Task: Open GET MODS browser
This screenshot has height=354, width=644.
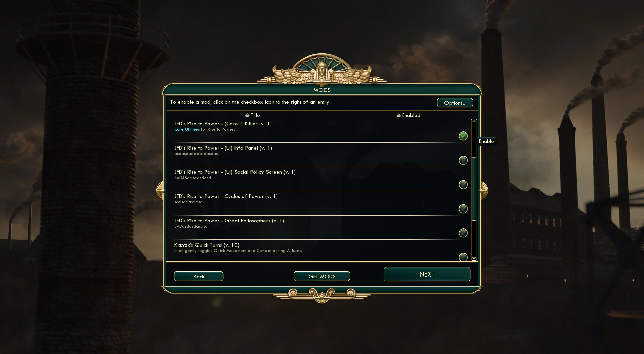Action: (322, 276)
